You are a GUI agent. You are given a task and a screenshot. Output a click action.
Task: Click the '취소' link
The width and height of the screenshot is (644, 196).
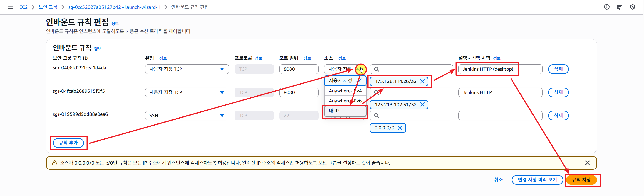click(x=498, y=180)
